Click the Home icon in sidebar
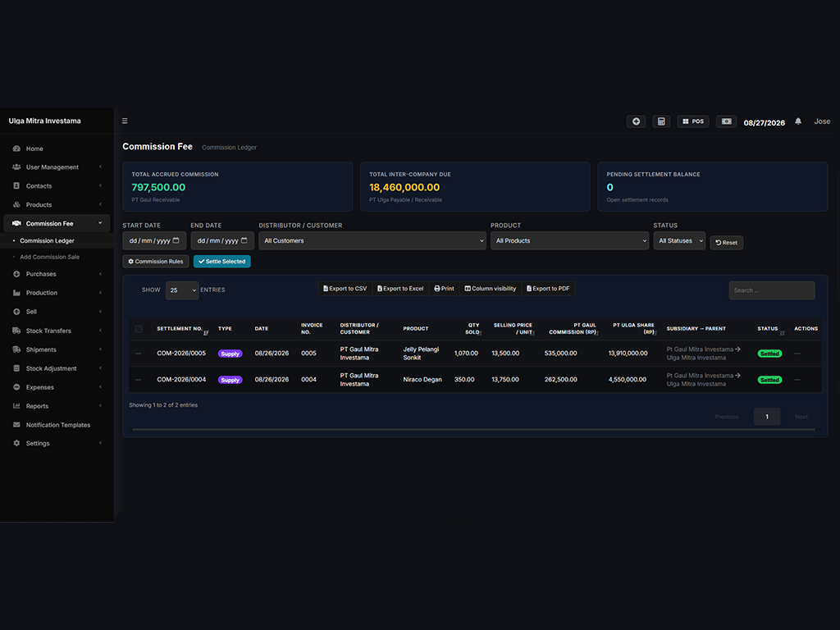 tap(16, 148)
